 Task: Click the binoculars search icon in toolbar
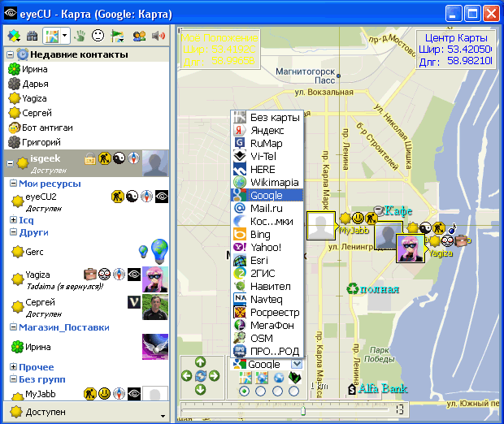33,36
